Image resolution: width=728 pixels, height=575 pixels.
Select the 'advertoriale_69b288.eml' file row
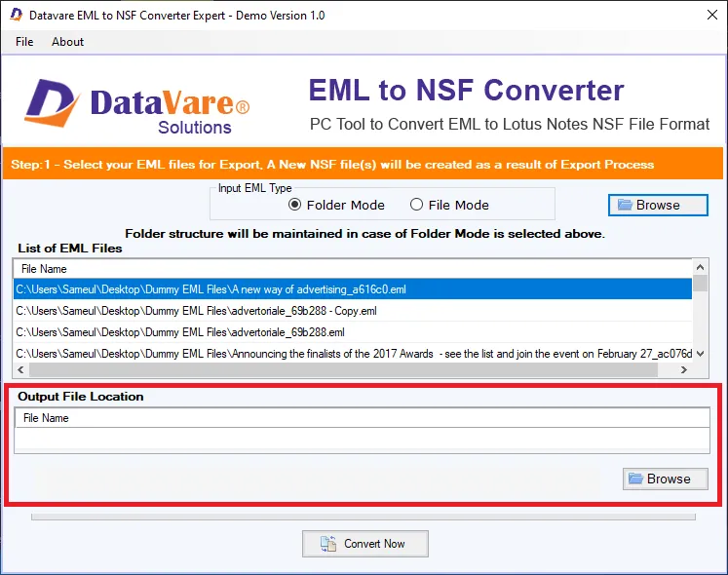(353, 332)
